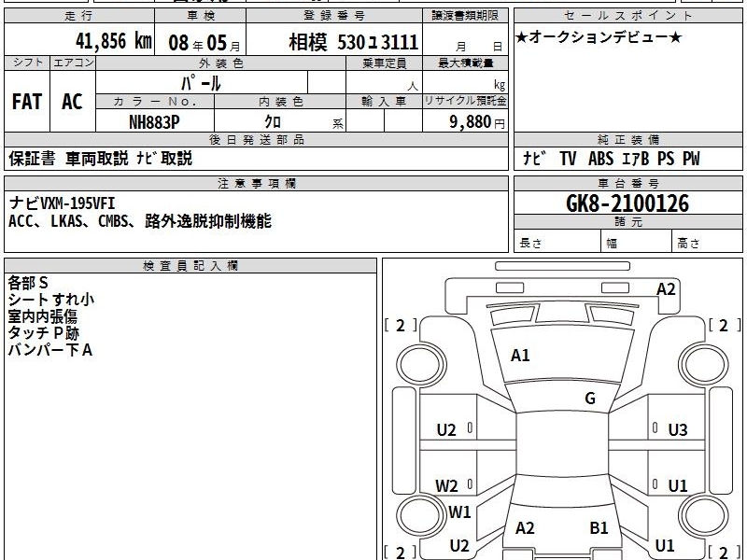The width and height of the screenshot is (747, 560).
Task: Select the ナビ取説 item
Action: tap(164, 159)
